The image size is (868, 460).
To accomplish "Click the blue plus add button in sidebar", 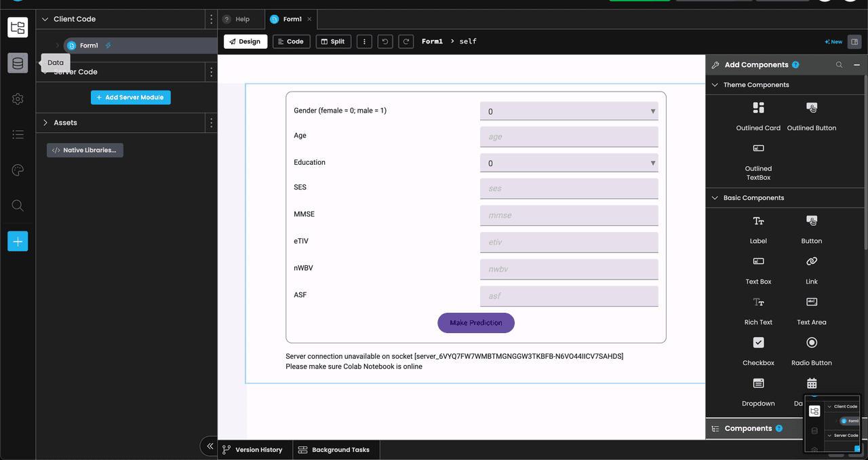I will tap(18, 242).
